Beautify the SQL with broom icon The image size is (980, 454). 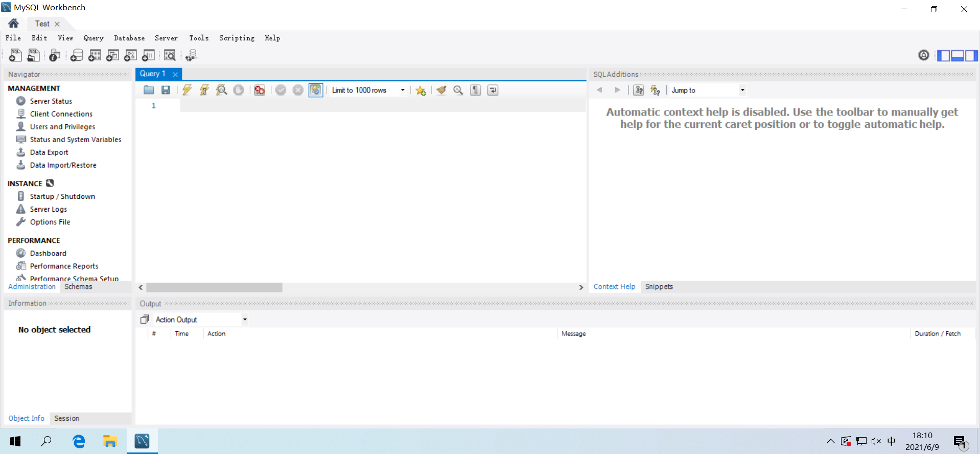pyautogui.click(x=441, y=90)
